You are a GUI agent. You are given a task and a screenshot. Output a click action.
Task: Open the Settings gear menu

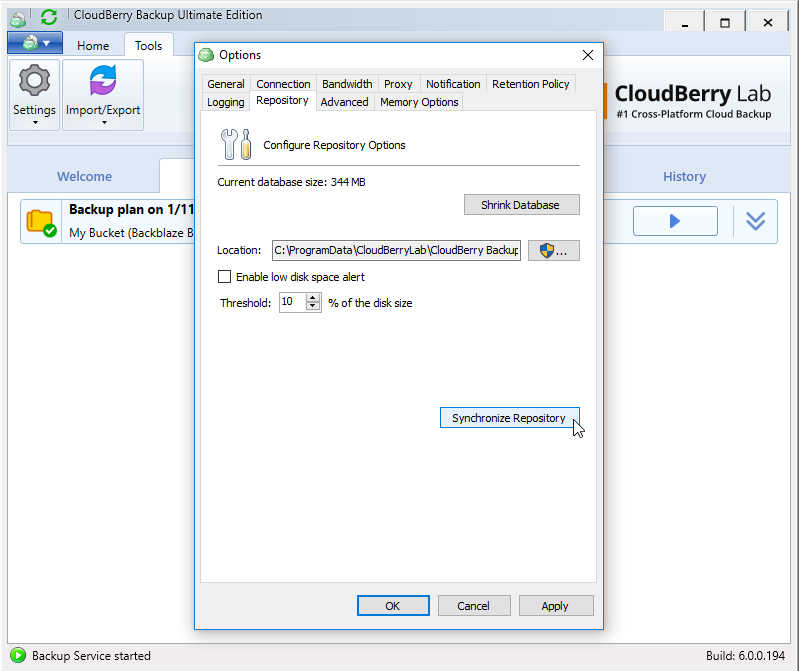34,95
